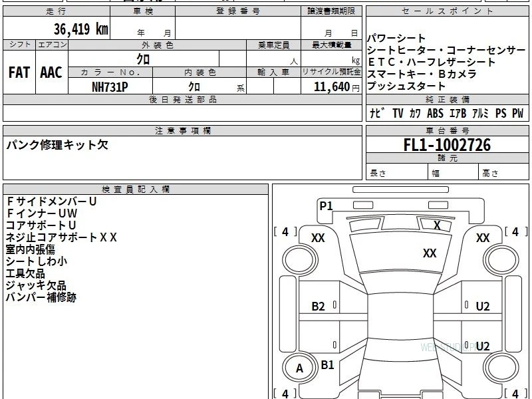Image resolution: width=532 pixels, height=399 pixels.
Task: Click chassis number FL1-1002726
Action: [x=447, y=145]
